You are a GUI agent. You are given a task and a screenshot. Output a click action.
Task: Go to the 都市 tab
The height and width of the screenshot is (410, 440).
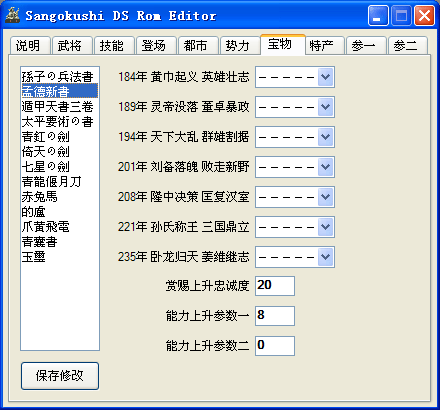point(198,45)
